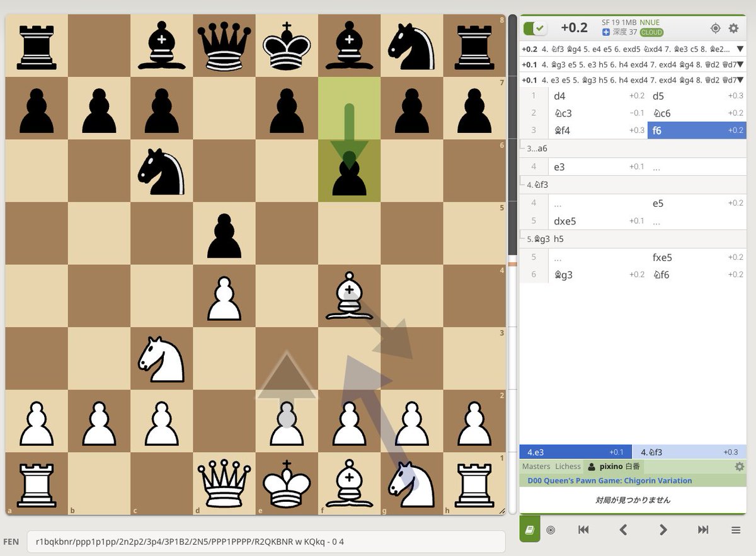Viewport: 756px width, 556px height.
Task: Jump to the last move
Action: coord(703,530)
